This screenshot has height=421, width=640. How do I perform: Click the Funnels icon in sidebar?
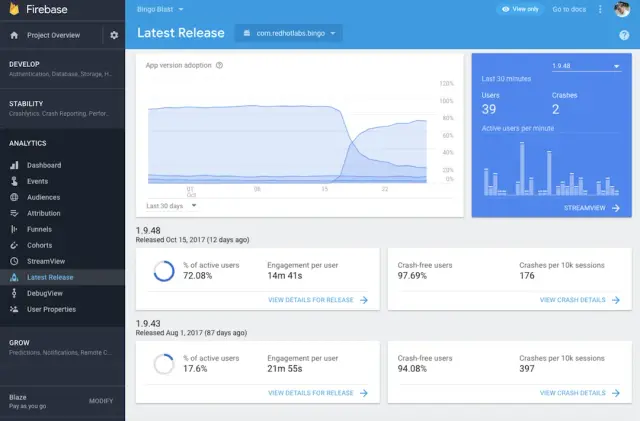click(x=14, y=229)
